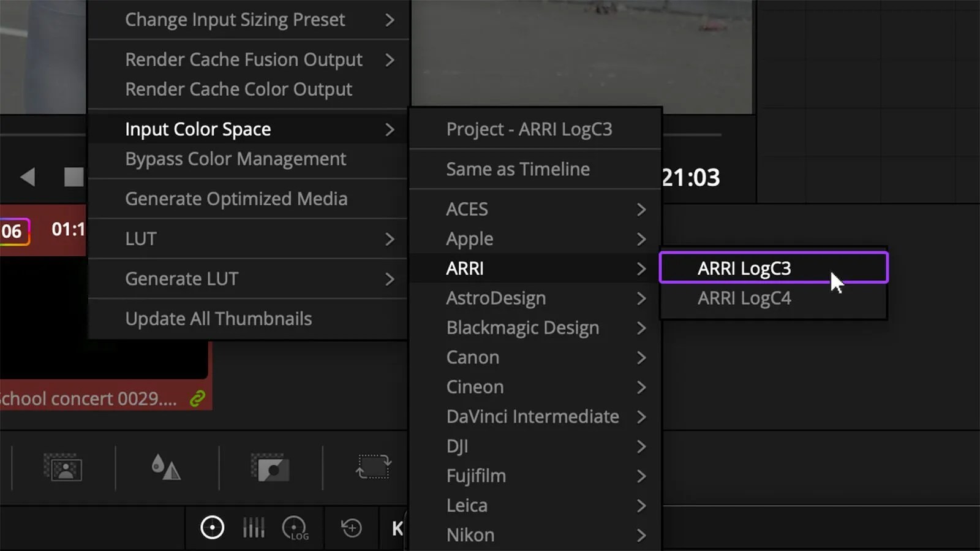The height and width of the screenshot is (551, 980).
Task: Switch to Log wheels mode icon
Action: click(x=295, y=528)
